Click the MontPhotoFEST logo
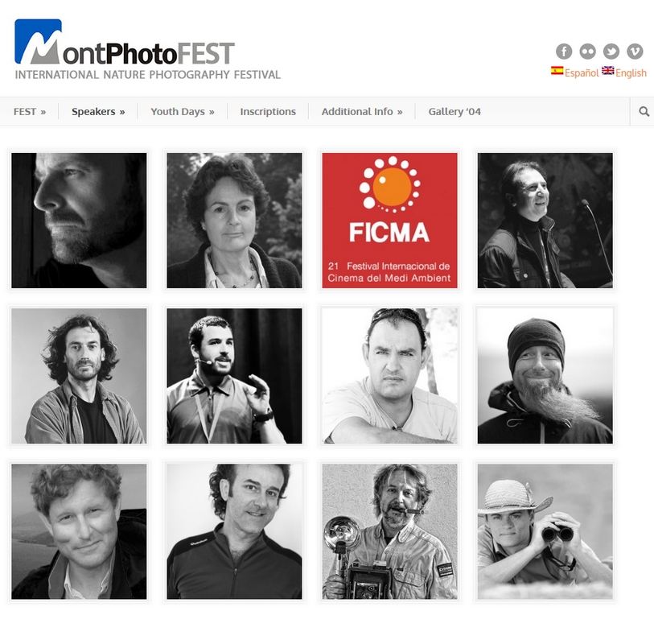The width and height of the screenshot is (654, 644). [x=148, y=49]
